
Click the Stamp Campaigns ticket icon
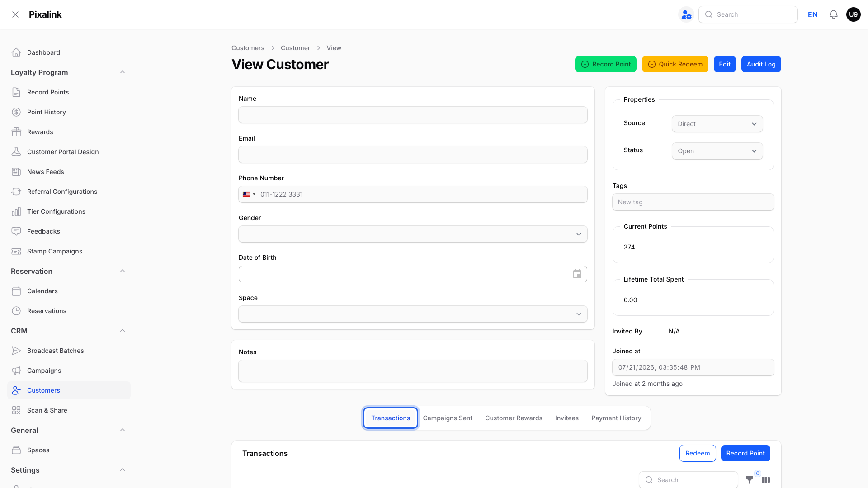[x=16, y=251]
